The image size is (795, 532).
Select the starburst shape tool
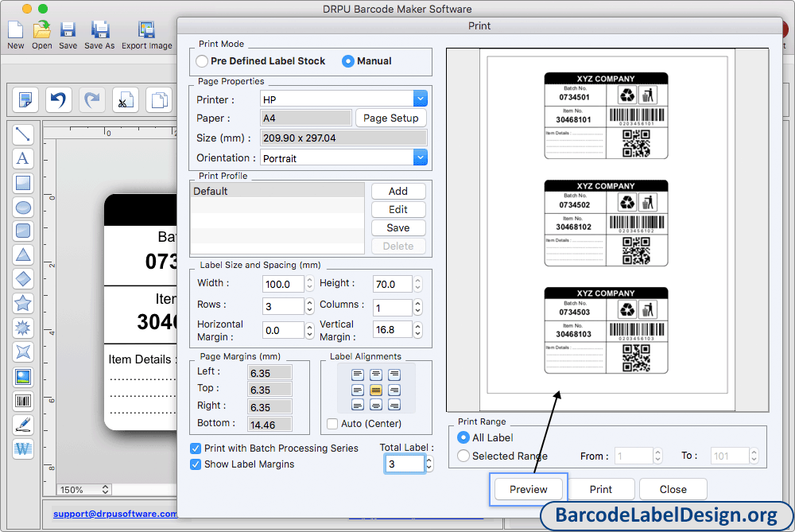coord(23,328)
